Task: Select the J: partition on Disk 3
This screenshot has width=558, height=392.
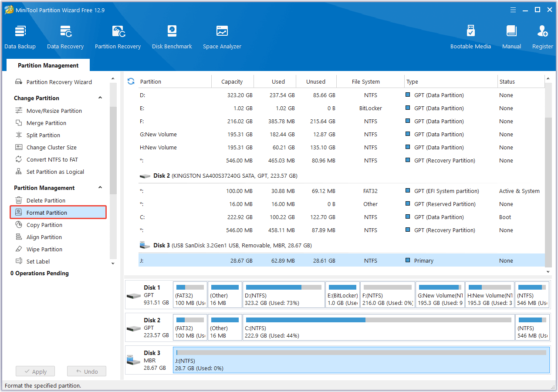Action: point(305,260)
